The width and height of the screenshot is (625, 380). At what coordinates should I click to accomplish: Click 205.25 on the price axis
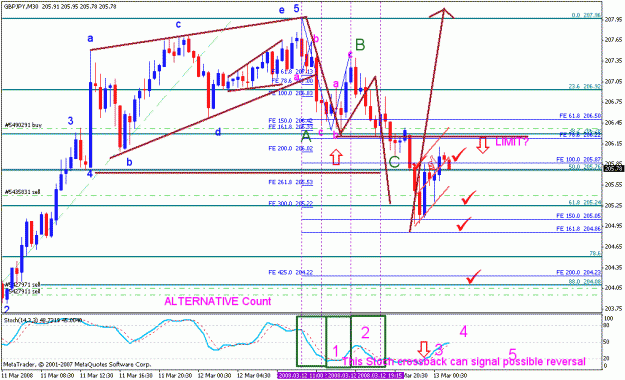[x=613, y=205]
